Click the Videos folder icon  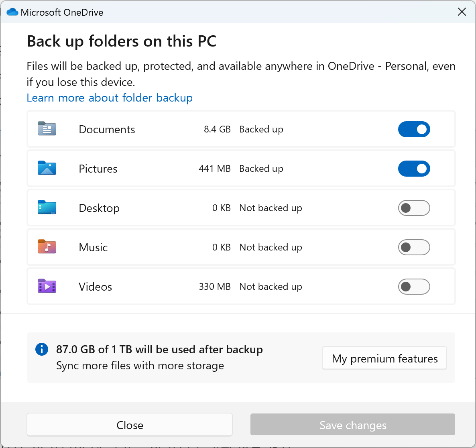[x=47, y=286]
